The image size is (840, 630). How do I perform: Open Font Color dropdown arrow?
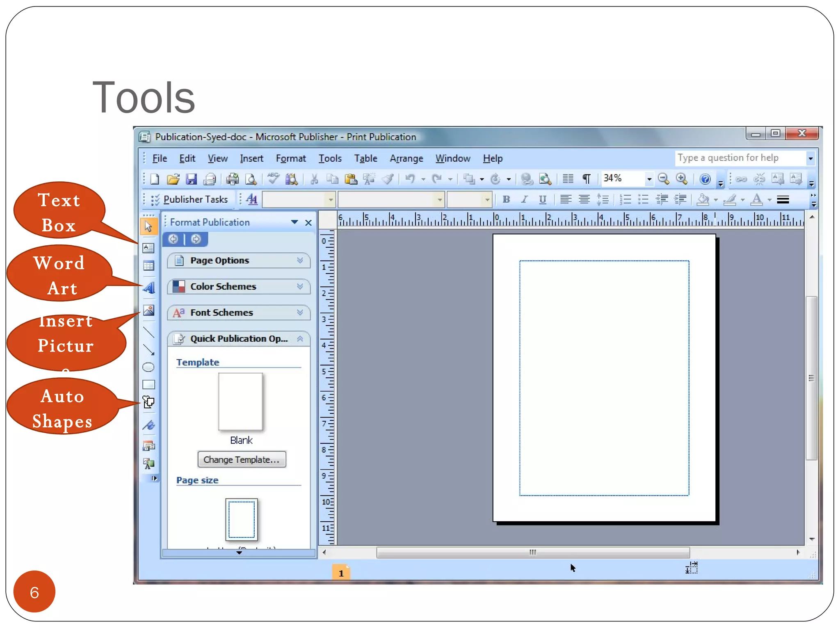[769, 200]
